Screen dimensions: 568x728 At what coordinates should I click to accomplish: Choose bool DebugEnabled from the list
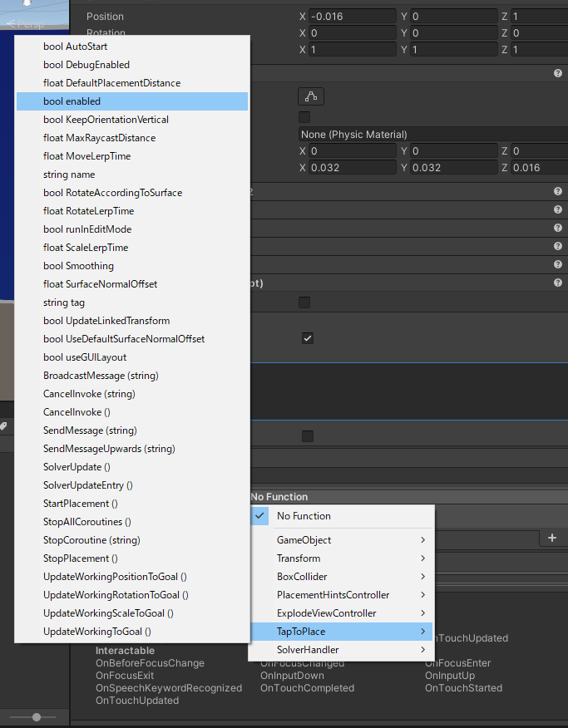pyautogui.click(x=132, y=65)
